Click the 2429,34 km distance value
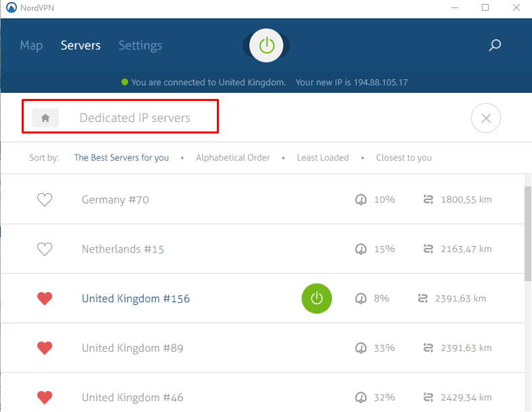Image resolution: width=532 pixels, height=412 pixels. point(466,397)
